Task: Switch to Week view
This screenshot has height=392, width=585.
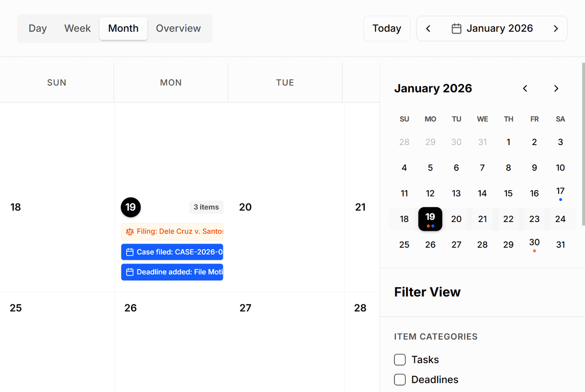Action: [x=77, y=28]
